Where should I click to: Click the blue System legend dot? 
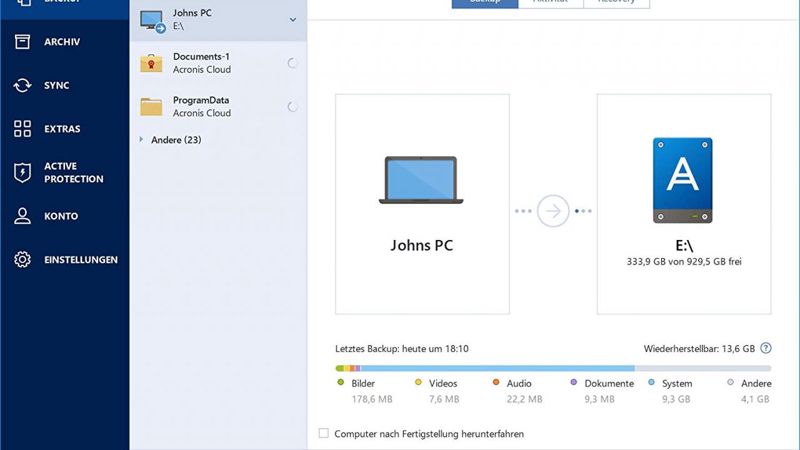click(652, 382)
